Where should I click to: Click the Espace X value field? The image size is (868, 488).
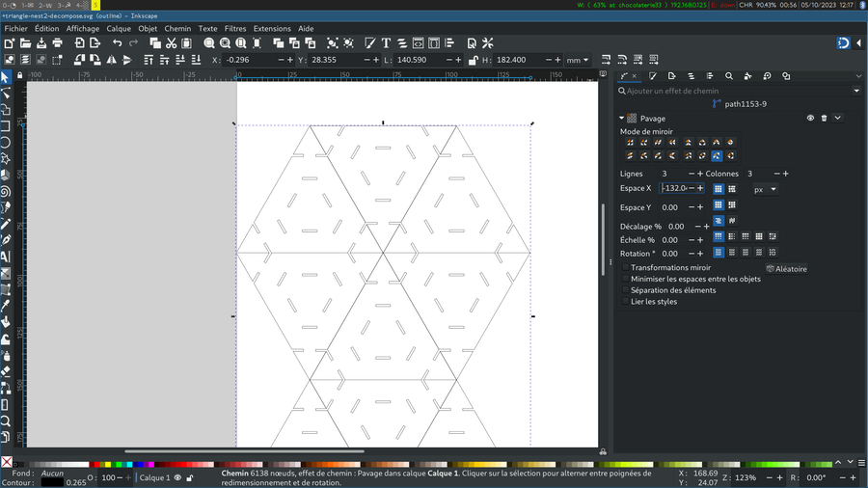click(674, 188)
